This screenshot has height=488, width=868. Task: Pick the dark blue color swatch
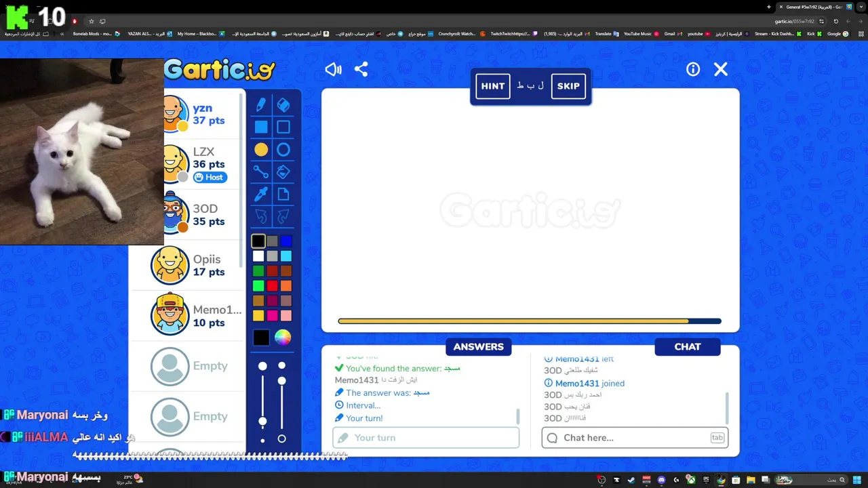tap(286, 241)
